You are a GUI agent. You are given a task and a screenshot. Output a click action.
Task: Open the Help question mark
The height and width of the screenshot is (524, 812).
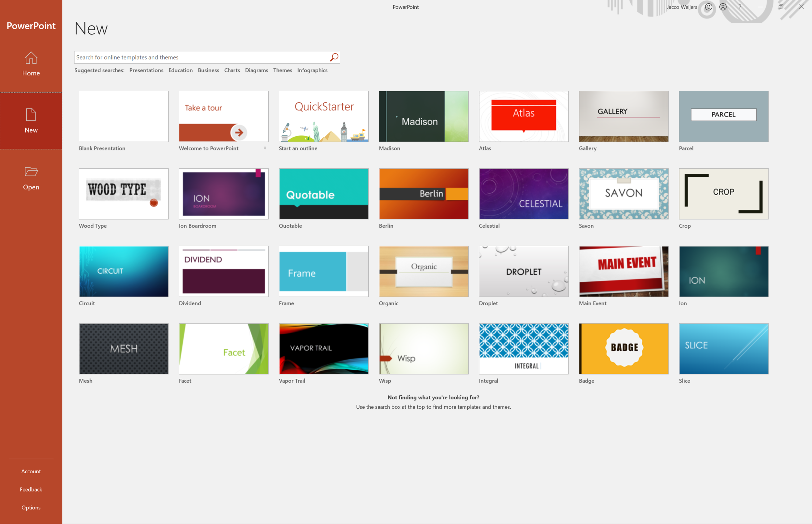[740, 7]
